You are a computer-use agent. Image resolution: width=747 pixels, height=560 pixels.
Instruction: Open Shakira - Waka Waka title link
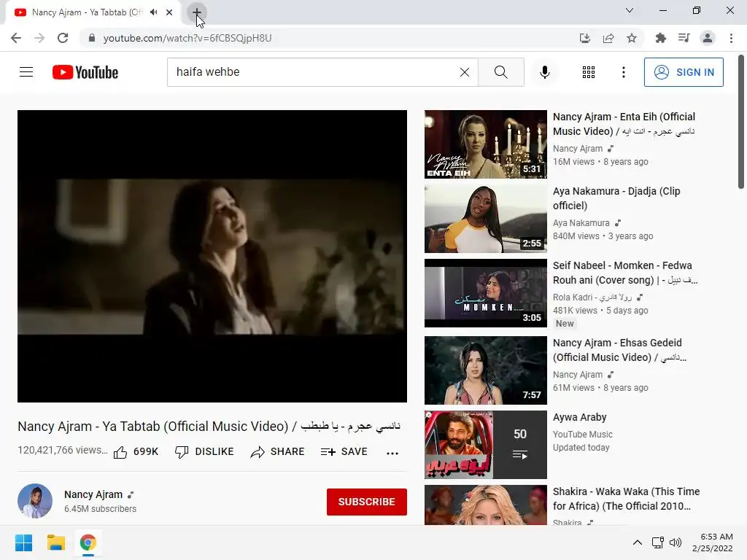[626, 499]
